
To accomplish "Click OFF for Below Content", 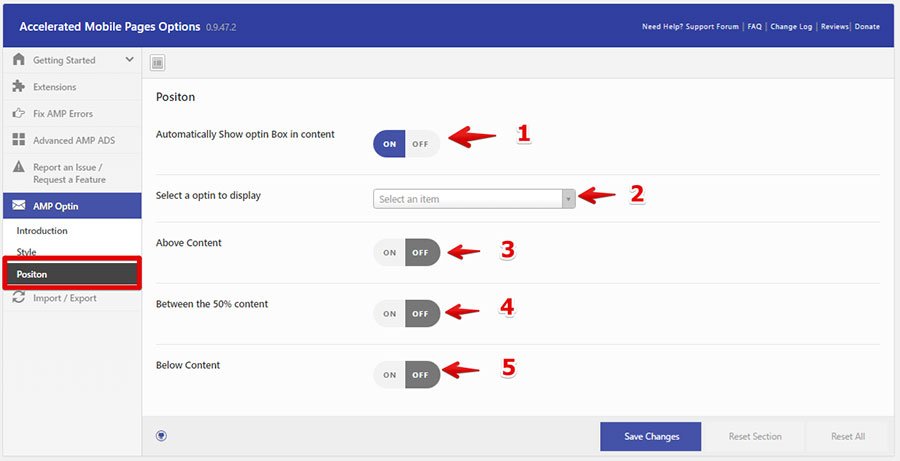I will tap(422, 375).
